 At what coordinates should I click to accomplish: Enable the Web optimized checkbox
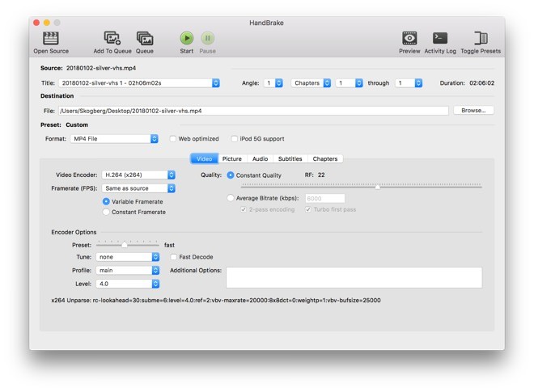pyautogui.click(x=173, y=139)
